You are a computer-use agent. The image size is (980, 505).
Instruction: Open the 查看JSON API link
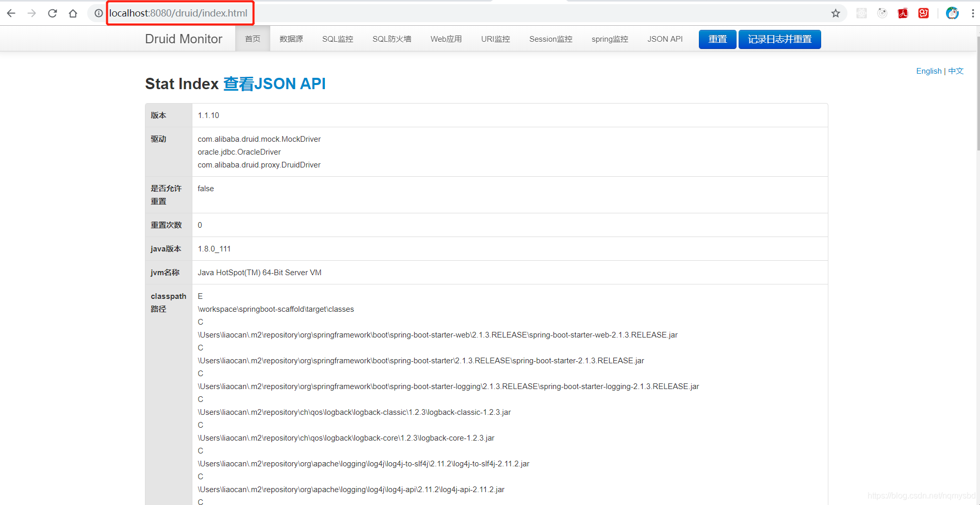274,83
